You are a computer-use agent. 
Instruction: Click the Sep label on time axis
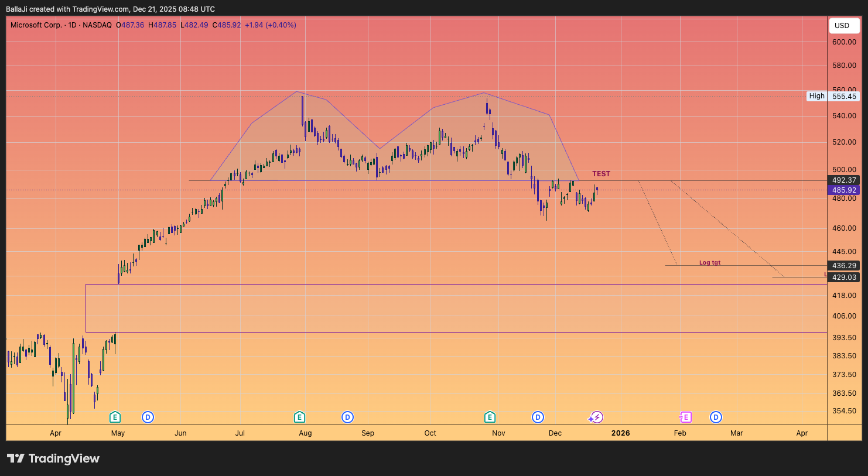click(368, 433)
